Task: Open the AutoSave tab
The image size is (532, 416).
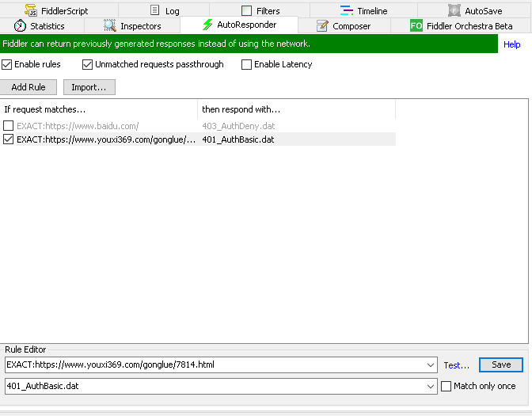Action: (475, 10)
